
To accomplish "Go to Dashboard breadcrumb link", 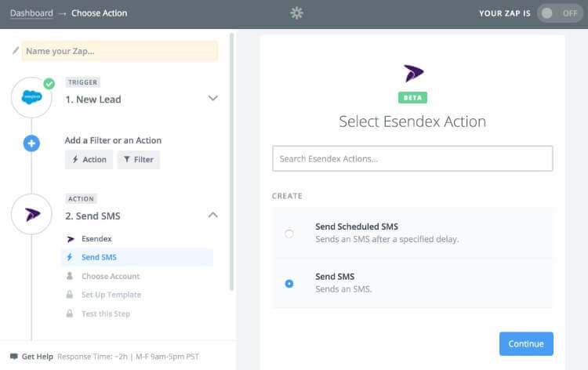I will pos(31,13).
